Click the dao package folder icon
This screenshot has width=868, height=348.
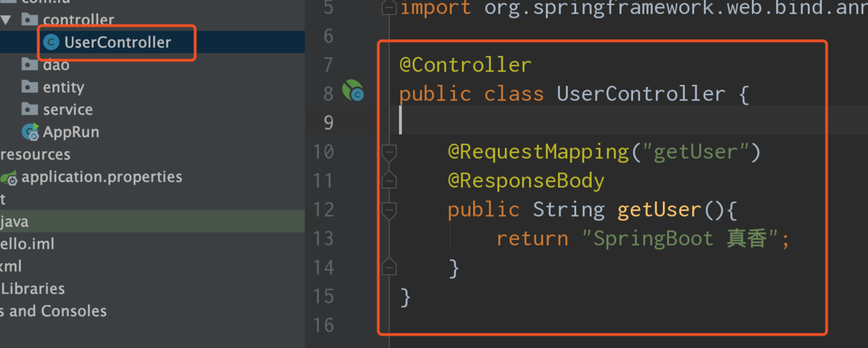pyautogui.click(x=30, y=64)
